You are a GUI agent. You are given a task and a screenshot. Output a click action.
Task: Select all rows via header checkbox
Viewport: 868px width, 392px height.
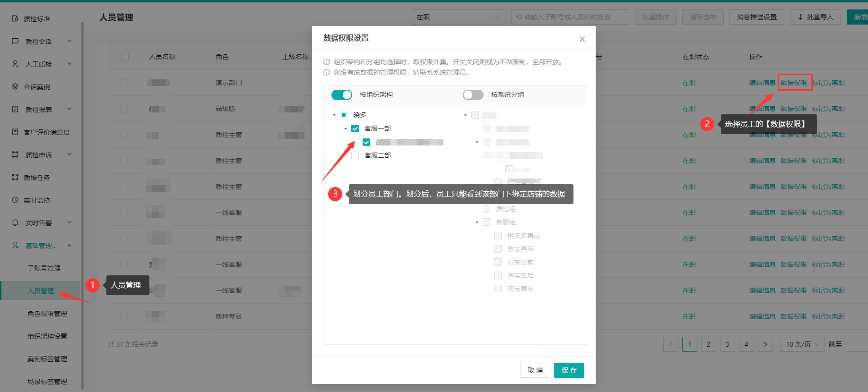tap(125, 57)
